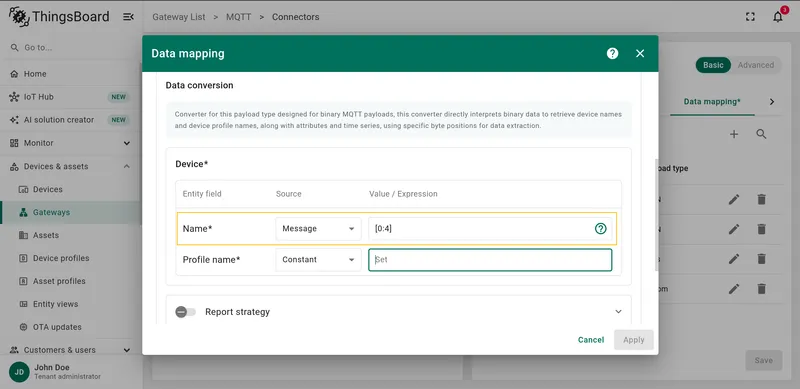Viewport: 800px width, 389px height.
Task: Toggle fullscreen mode icon
Action: 750,17
